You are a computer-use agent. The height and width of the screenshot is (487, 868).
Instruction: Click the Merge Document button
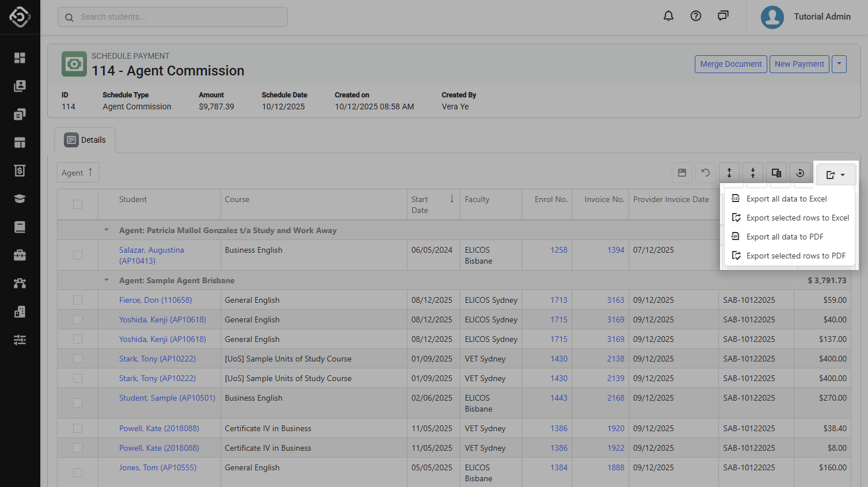[730, 64]
